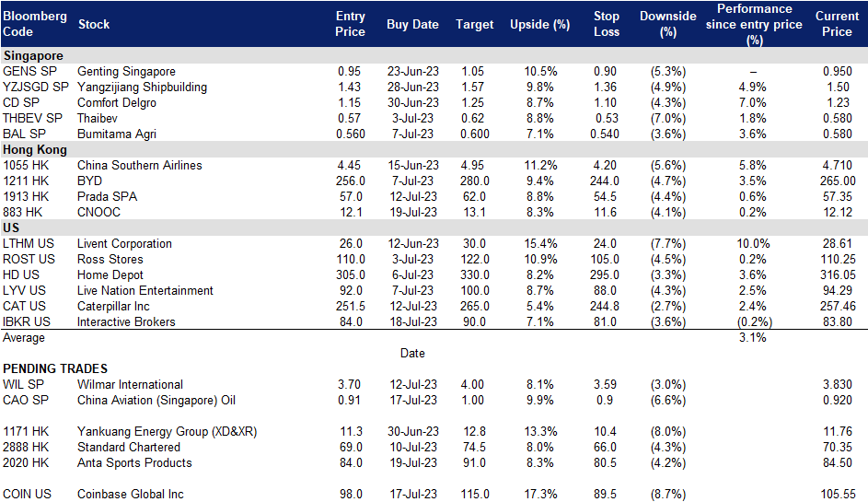Click the 'Downside (%)' column header
Viewport: 868px width, 502px height.
[668, 24]
